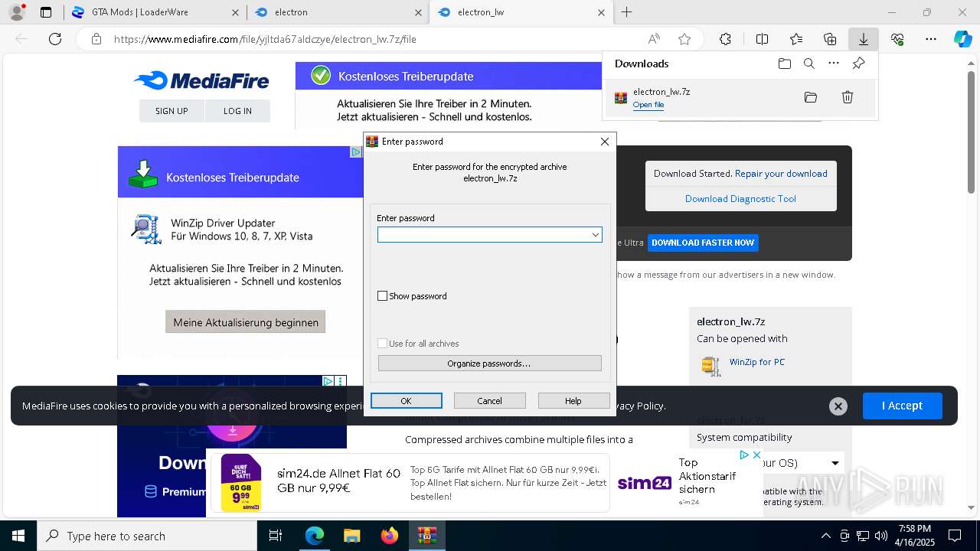Open the Collections icon
Viewport: 980px width, 551px height.
(x=830, y=39)
